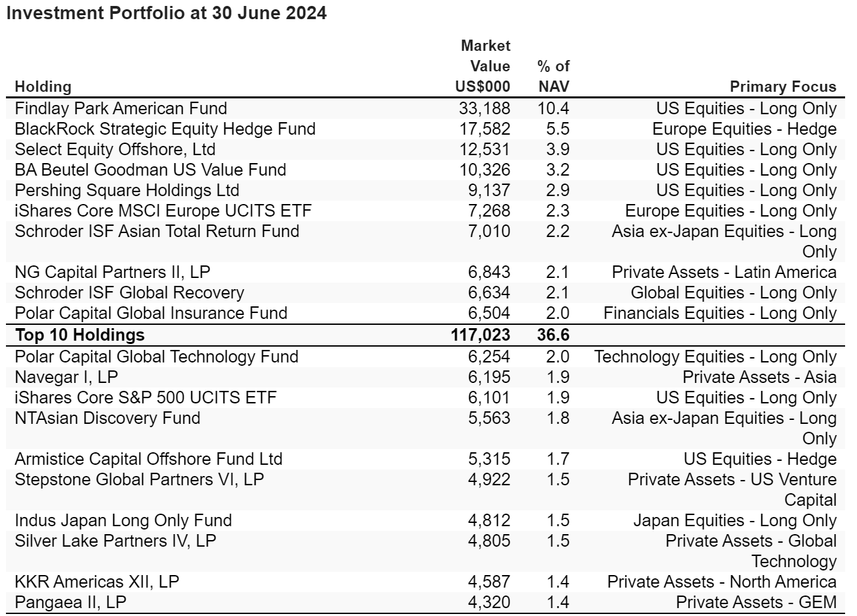Click the Findlay Park American Fund holding

coord(121,109)
